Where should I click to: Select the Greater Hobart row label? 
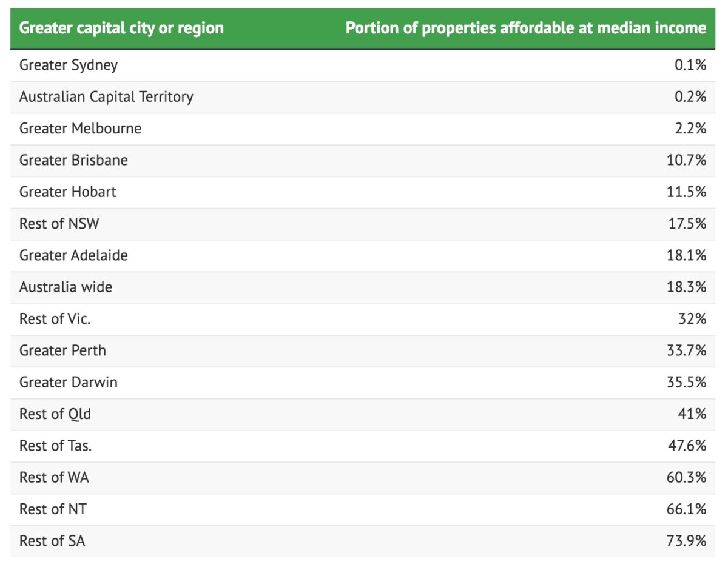tap(68, 192)
